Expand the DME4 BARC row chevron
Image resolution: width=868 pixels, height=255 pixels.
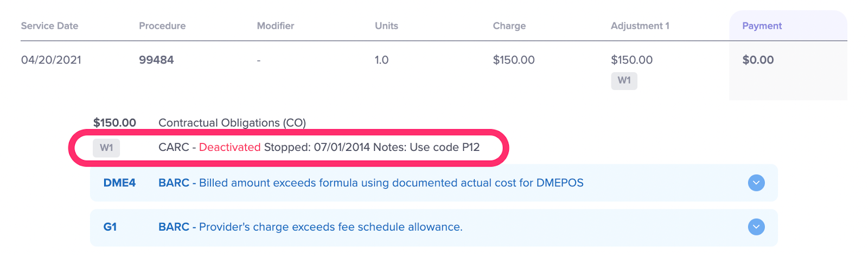tap(756, 183)
